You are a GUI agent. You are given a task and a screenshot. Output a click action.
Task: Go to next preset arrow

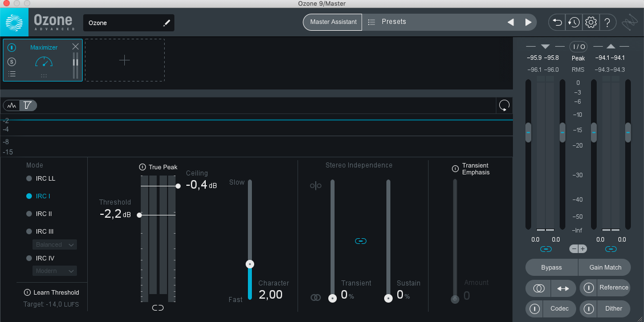pos(528,22)
